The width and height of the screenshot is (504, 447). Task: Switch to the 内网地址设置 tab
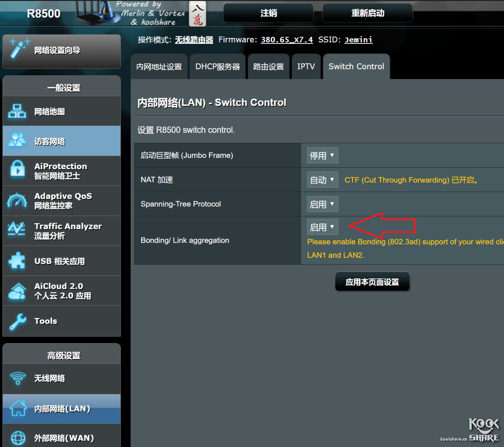click(159, 67)
